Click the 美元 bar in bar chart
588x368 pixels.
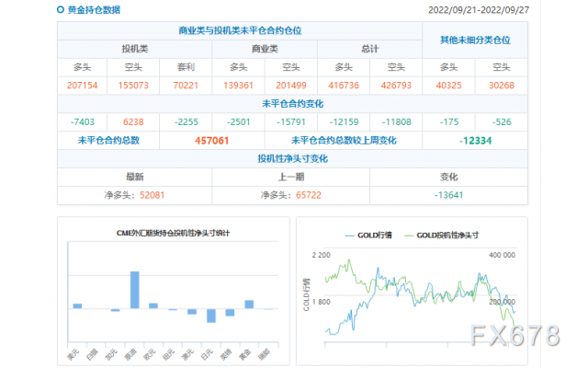click(77, 306)
